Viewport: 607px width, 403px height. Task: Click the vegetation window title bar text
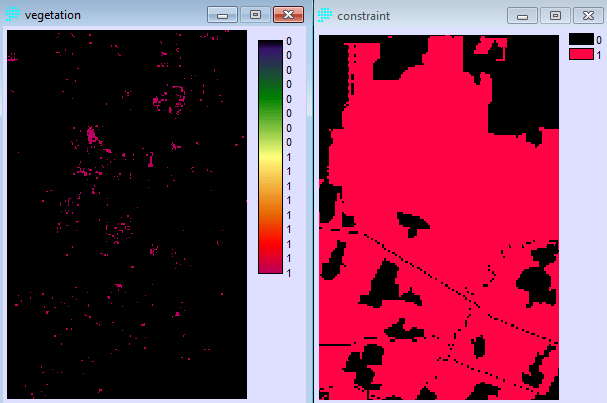pyautogui.click(x=53, y=15)
